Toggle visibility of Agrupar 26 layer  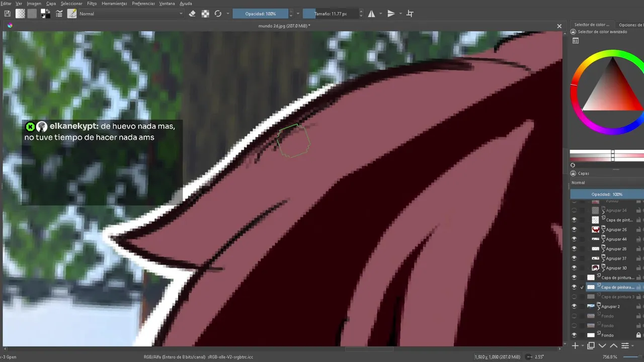pos(574,229)
